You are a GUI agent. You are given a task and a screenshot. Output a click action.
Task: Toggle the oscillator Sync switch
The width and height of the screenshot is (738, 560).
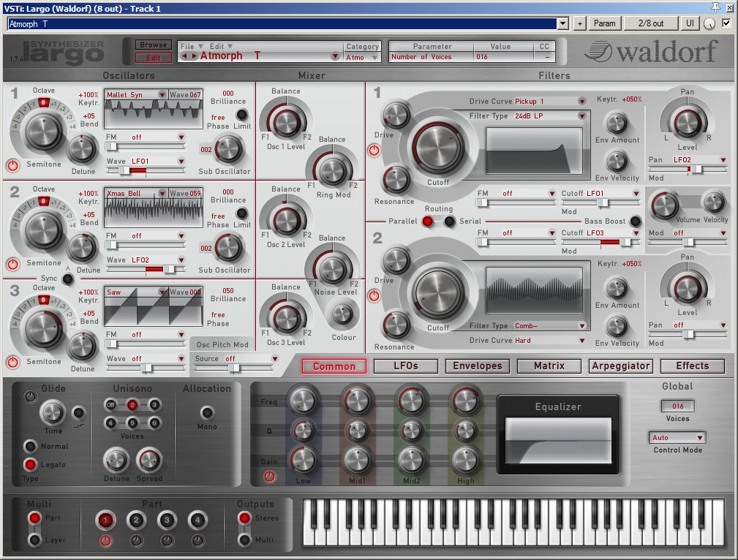[x=68, y=279]
